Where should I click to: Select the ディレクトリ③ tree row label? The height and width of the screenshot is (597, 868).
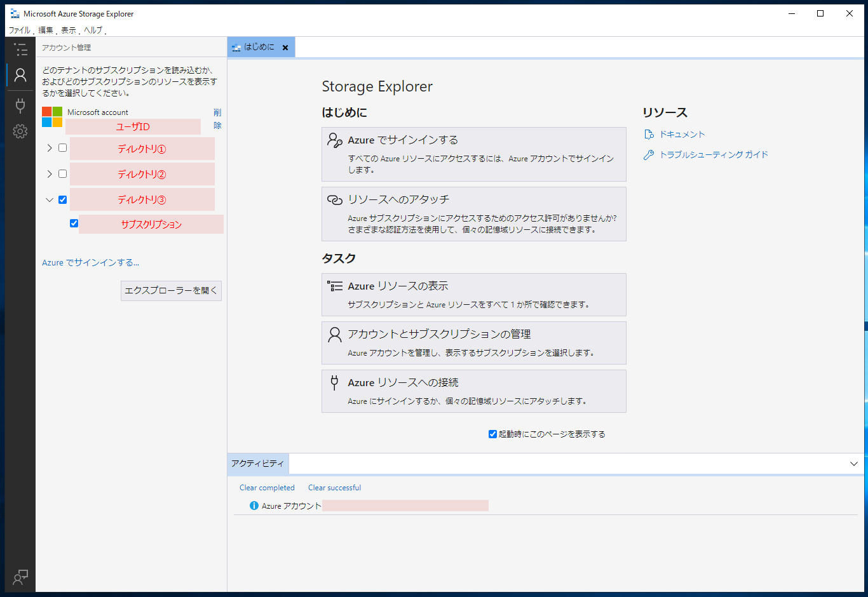click(142, 199)
